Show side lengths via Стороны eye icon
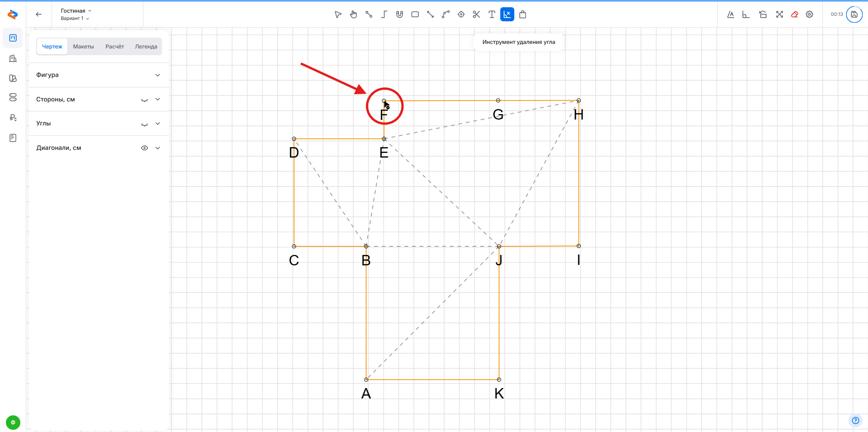 [x=144, y=100]
